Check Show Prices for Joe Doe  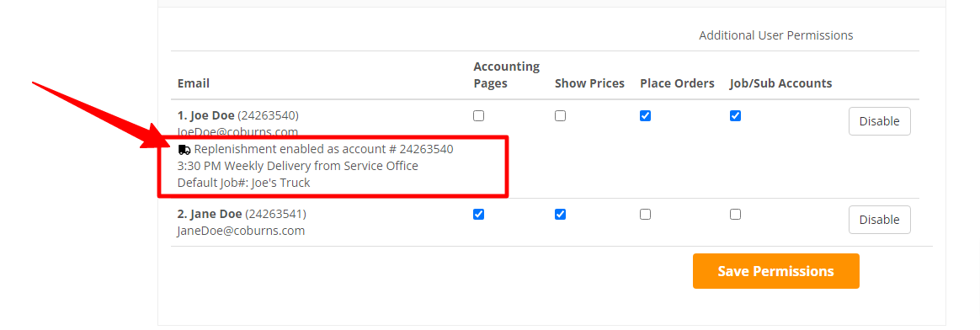pyautogui.click(x=561, y=115)
